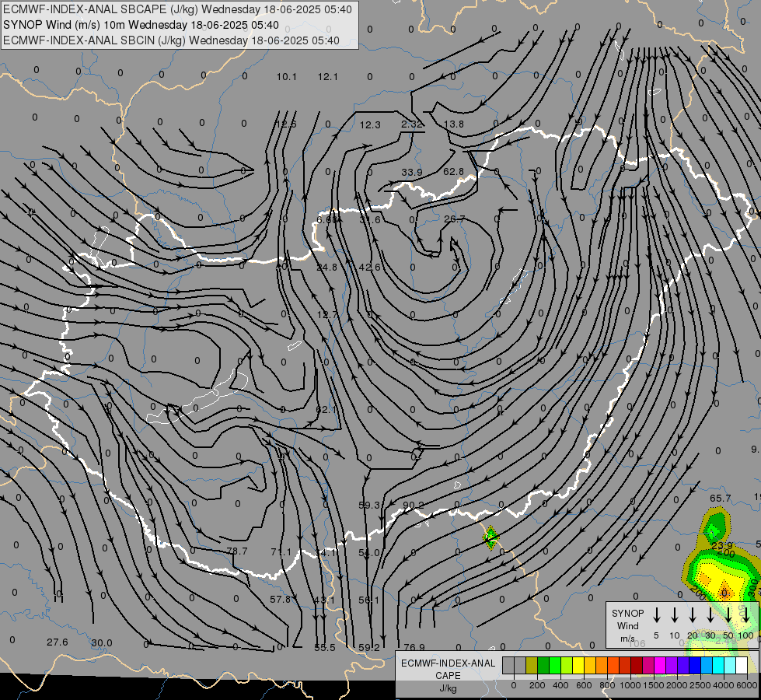
Task: Click the 26.7 value on the map
Action: tap(454, 219)
